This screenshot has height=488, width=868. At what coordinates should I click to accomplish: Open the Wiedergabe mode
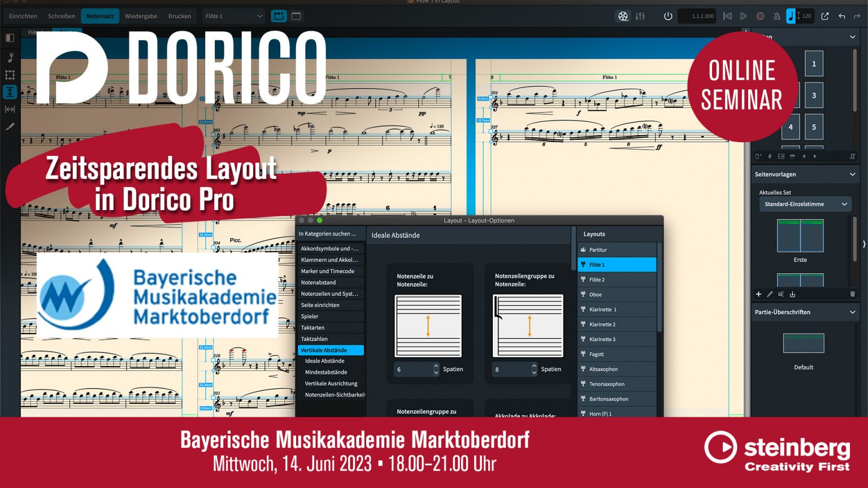pos(141,16)
